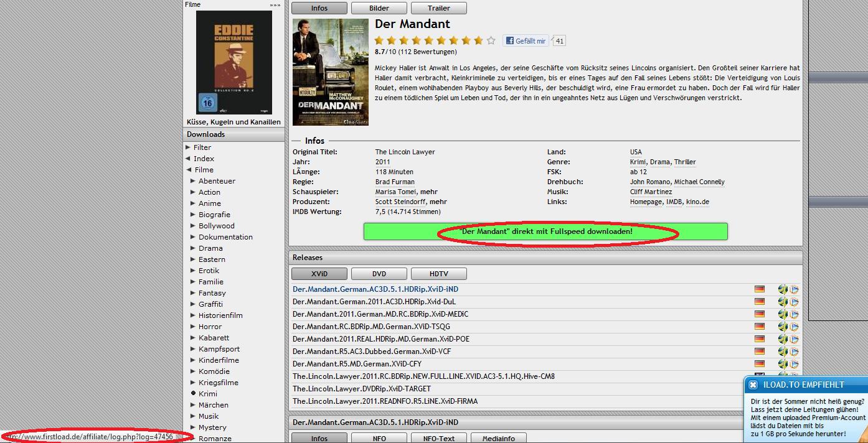Open release The.Lincoln.Lawyer.DVDRip.XviD-TARGET

click(x=362, y=389)
